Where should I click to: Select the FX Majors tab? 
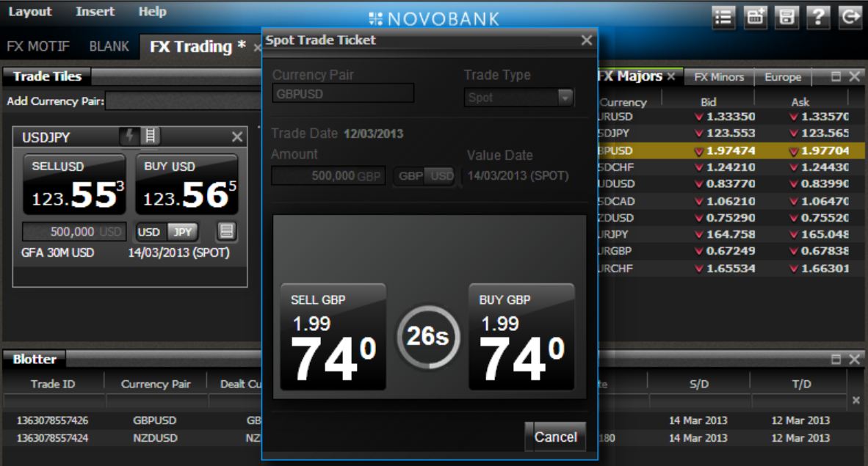coord(632,76)
